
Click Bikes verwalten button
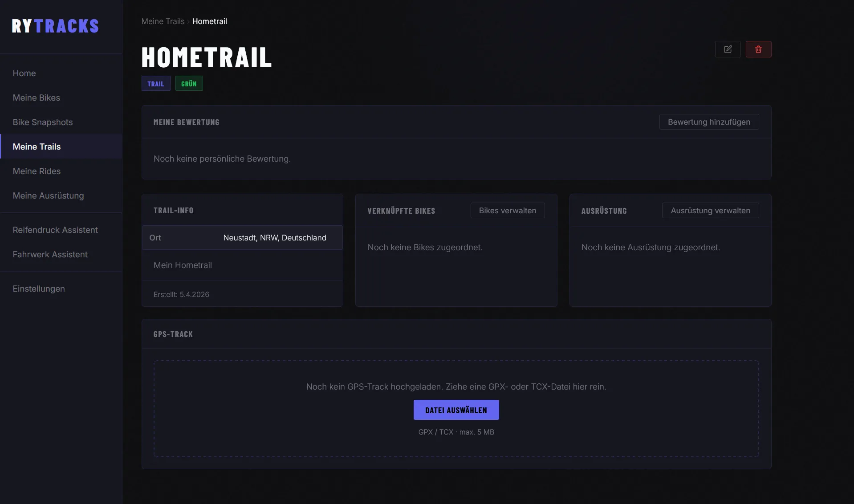[507, 211]
